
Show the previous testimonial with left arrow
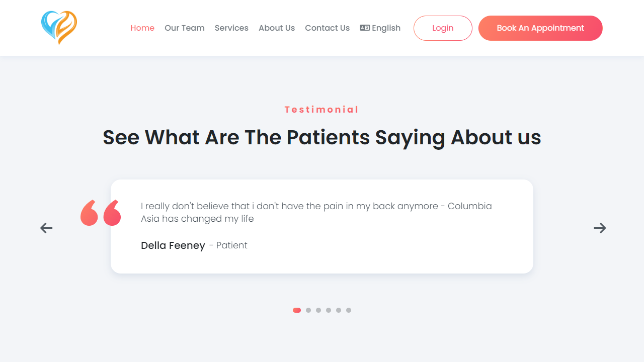point(46,228)
